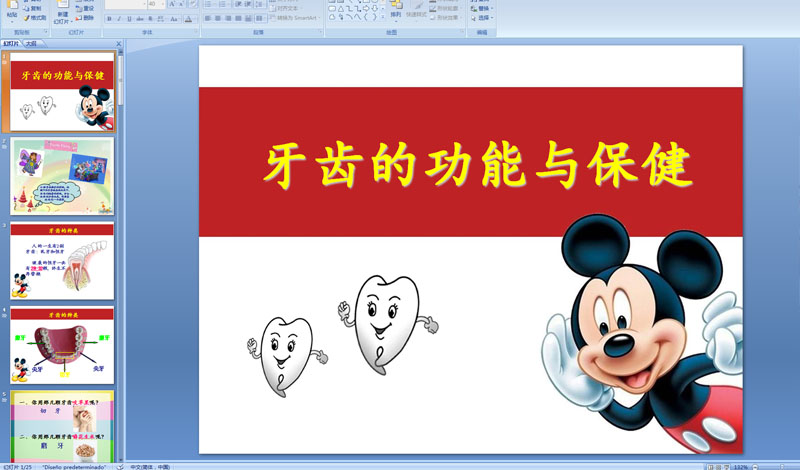
Task: Click the thumbnail pane vertical scrollbar
Action: (121, 79)
